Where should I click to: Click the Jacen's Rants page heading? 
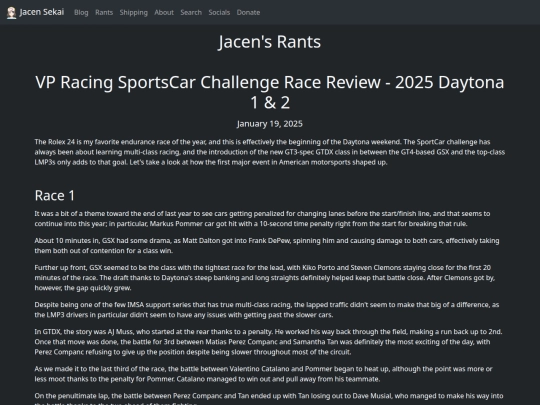(x=270, y=42)
